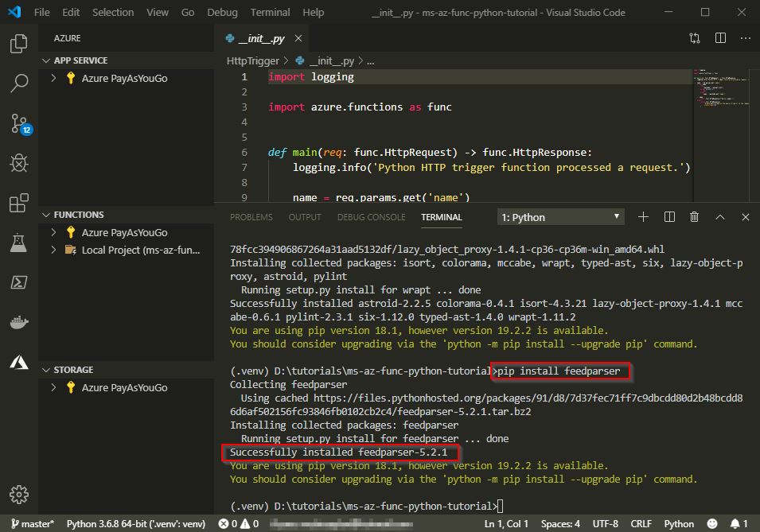The height and width of the screenshot is (532, 760).
Task: Open the Terminal menu
Action: [270, 12]
